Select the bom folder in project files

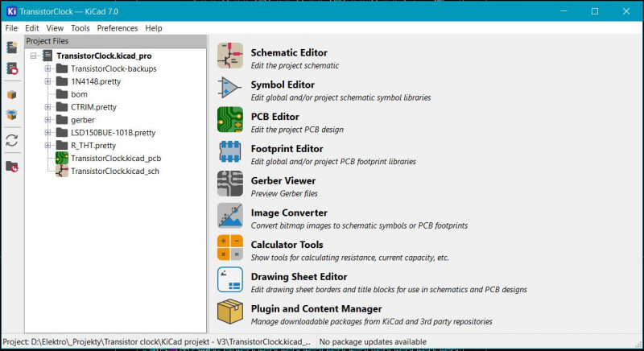point(79,94)
